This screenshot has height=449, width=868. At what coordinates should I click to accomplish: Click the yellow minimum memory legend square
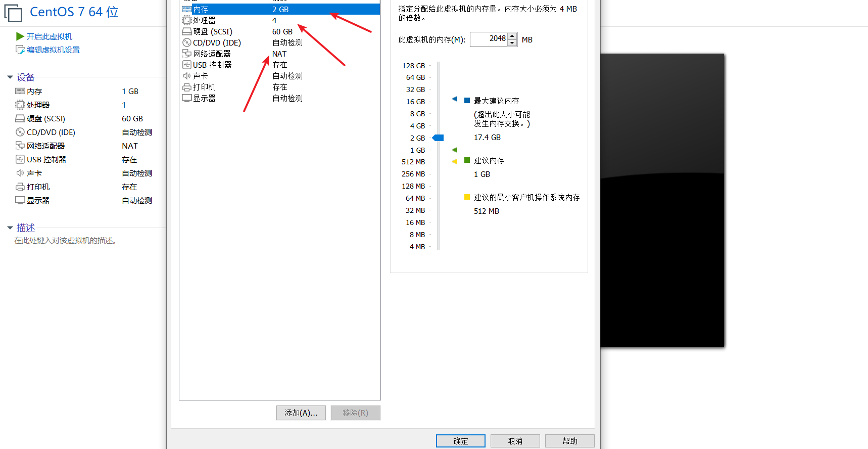pos(467,197)
